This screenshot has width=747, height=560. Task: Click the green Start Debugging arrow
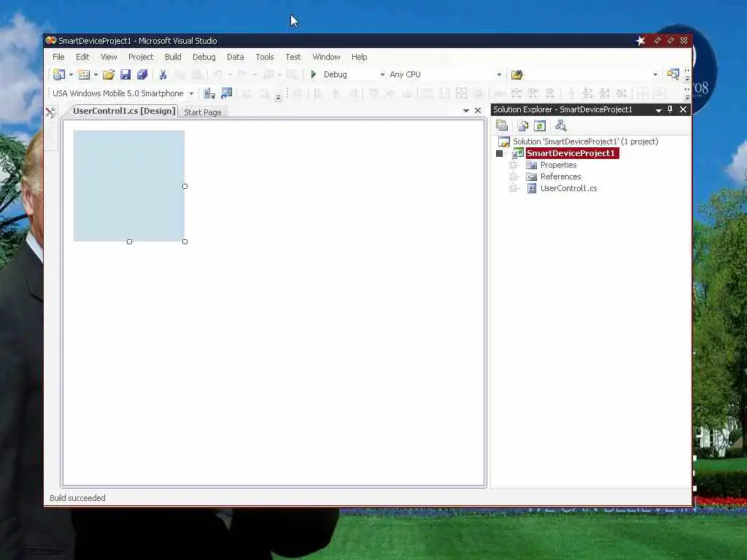(x=314, y=74)
